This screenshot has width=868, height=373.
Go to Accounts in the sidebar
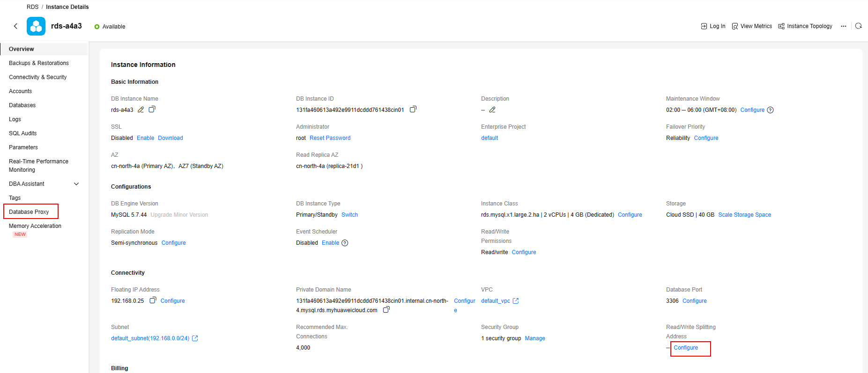click(21, 91)
